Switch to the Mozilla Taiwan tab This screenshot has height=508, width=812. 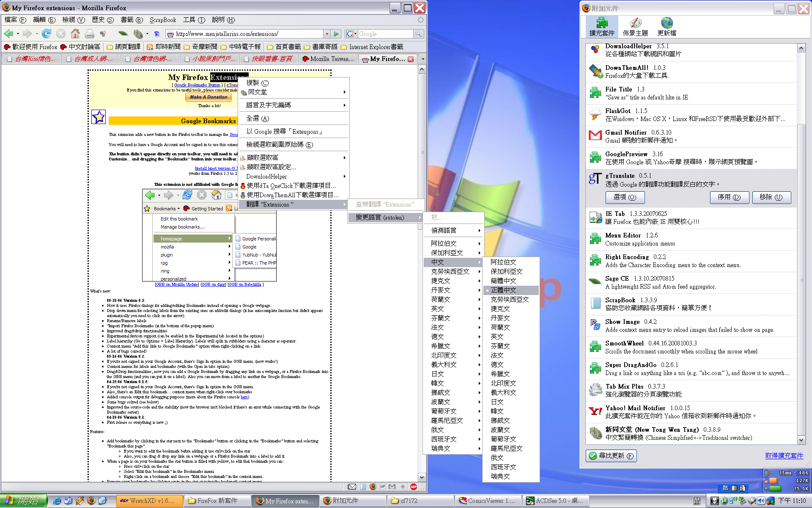328,59
